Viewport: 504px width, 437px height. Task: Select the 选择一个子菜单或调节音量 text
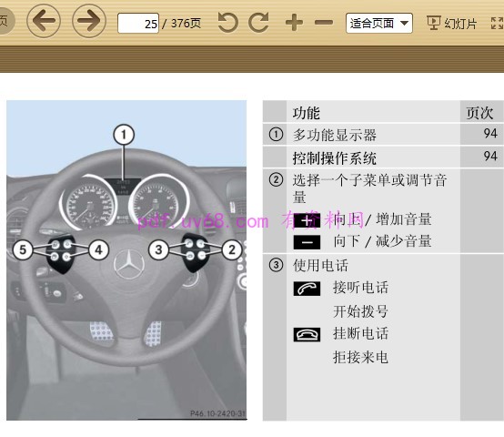[x=369, y=188]
